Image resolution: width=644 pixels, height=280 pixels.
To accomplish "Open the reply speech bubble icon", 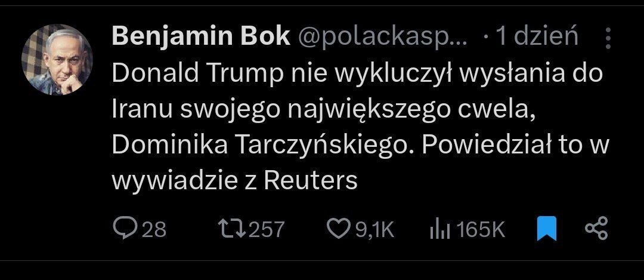I will [x=125, y=229].
